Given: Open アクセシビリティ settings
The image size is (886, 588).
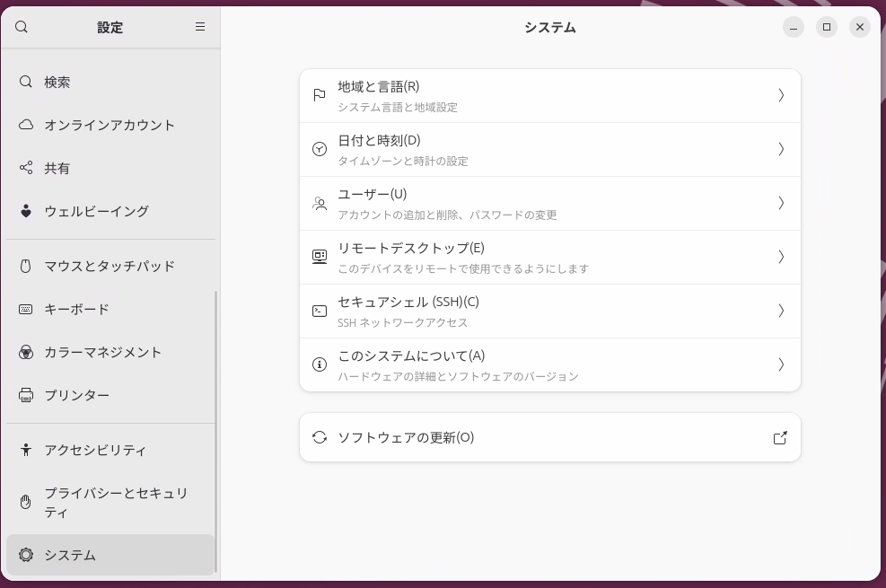Looking at the screenshot, I should [110, 450].
